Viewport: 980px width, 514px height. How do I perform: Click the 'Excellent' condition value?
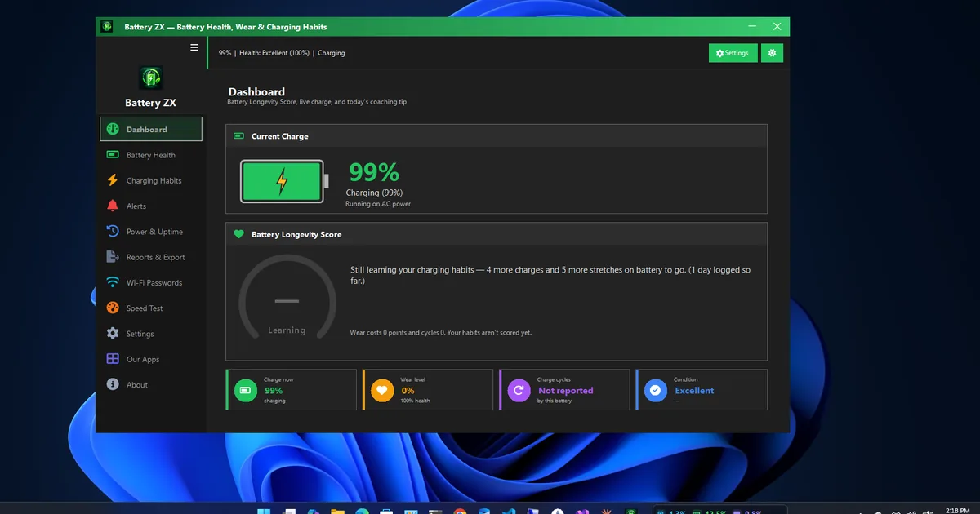[x=694, y=391]
